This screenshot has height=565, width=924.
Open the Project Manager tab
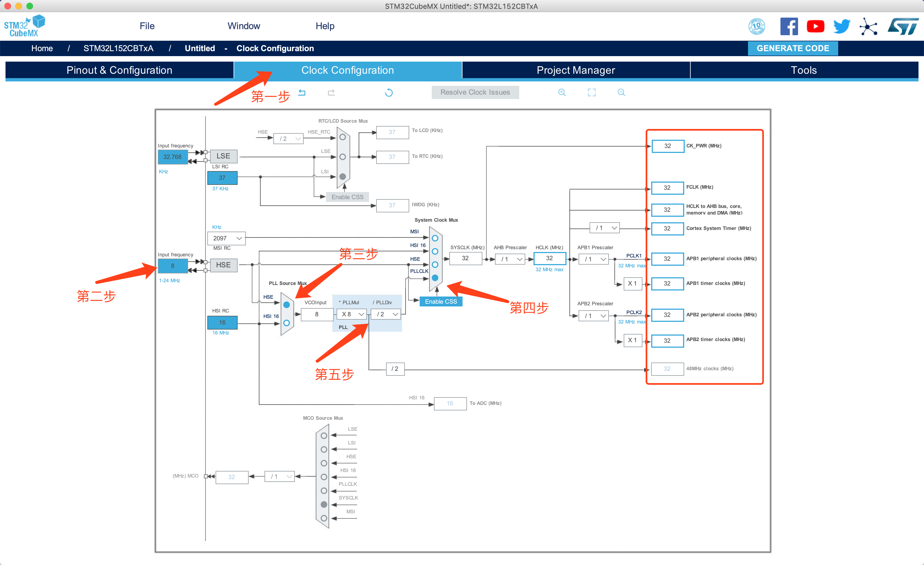click(x=576, y=70)
